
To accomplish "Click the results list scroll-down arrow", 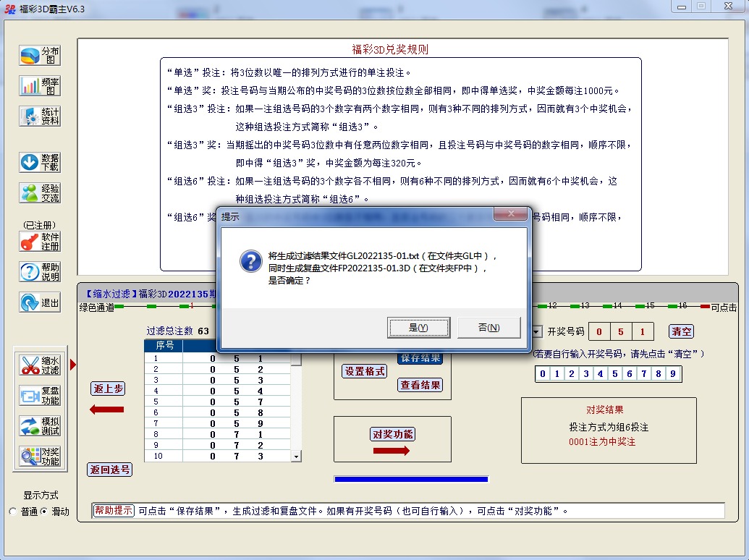I will pyautogui.click(x=296, y=457).
